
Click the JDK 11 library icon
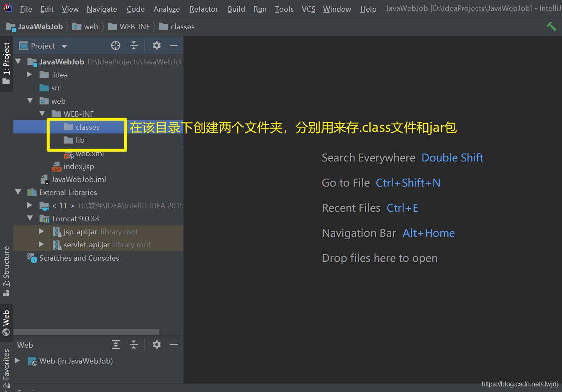click(x=44, y=206)
